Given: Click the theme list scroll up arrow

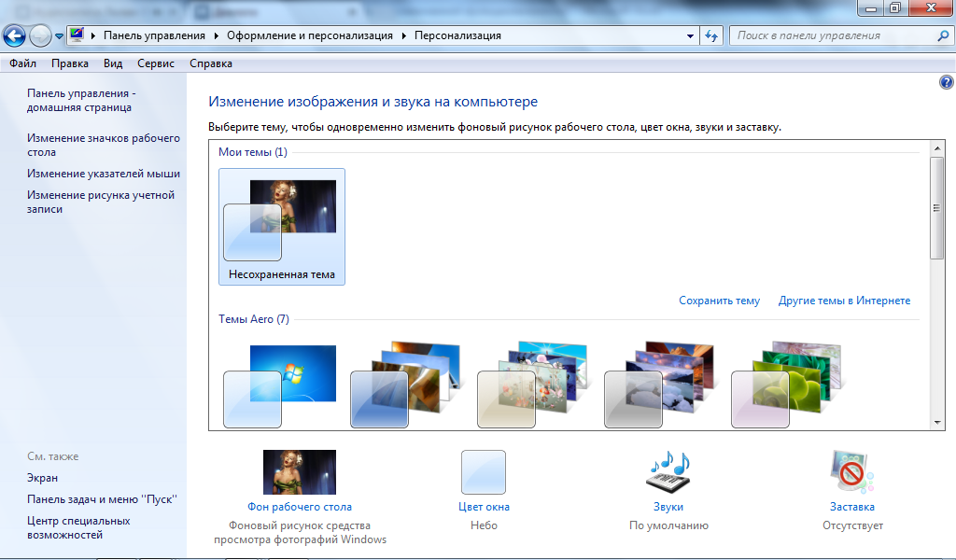Looking at the screenshot, I should (937, 148).
